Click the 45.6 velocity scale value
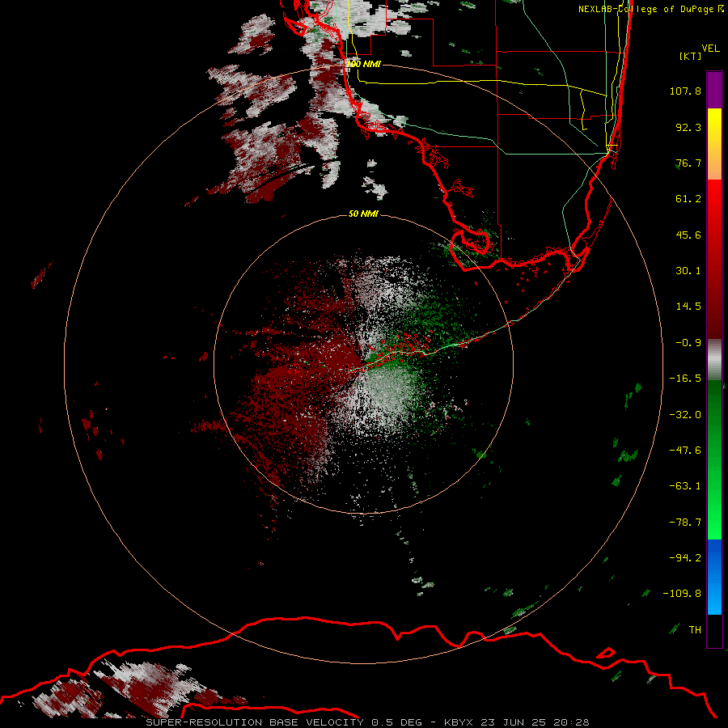 (688, 235)
